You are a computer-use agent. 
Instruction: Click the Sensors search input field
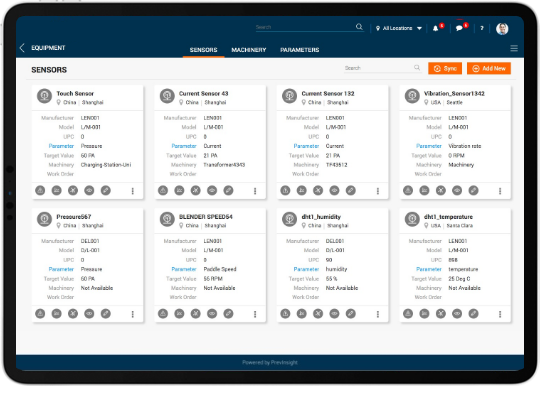(x=382, y=68)
